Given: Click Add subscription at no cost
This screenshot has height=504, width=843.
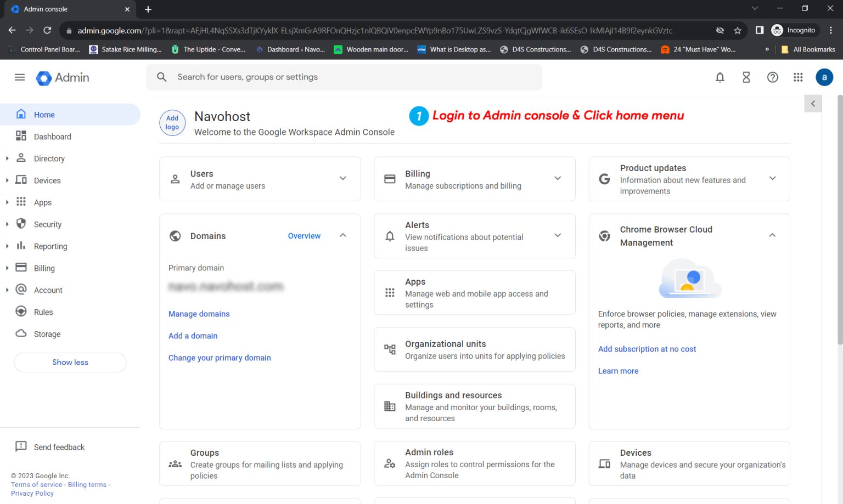Looking at the screenshot, I should pyautogui.click(x=647, y=349).
